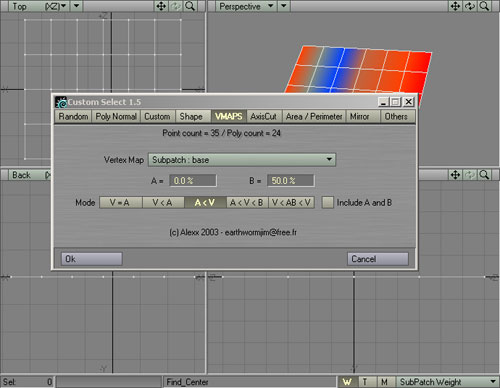Confirm with the Ok button

[92, 259]
